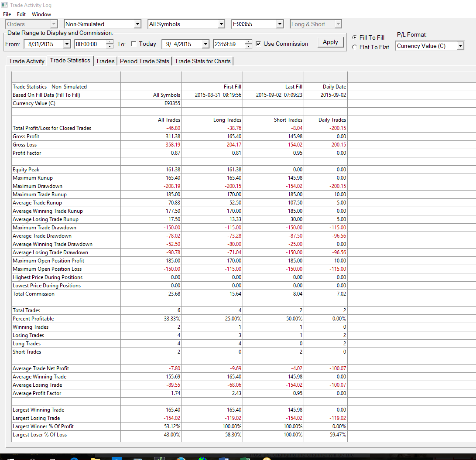This screenshot has height=460, width=476.
Task: Uncheck the Use Commission checkbox
Action: 258,44
